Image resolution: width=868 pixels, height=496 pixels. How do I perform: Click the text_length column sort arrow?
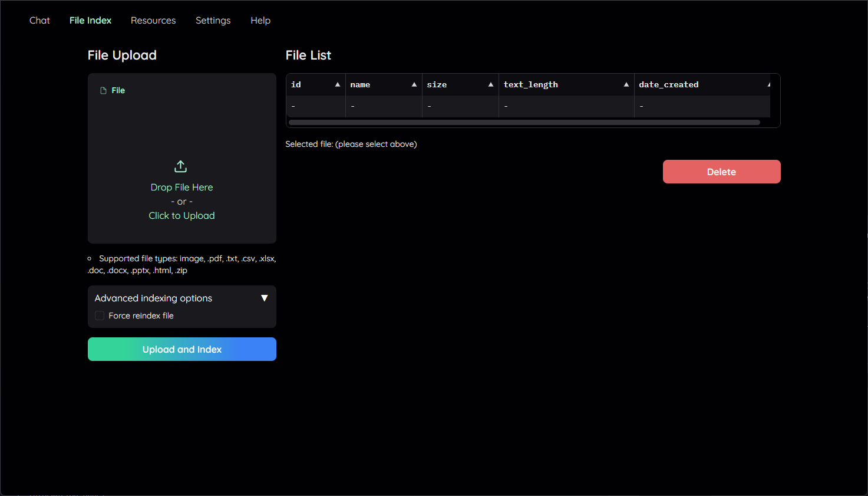tap(626, 85)
